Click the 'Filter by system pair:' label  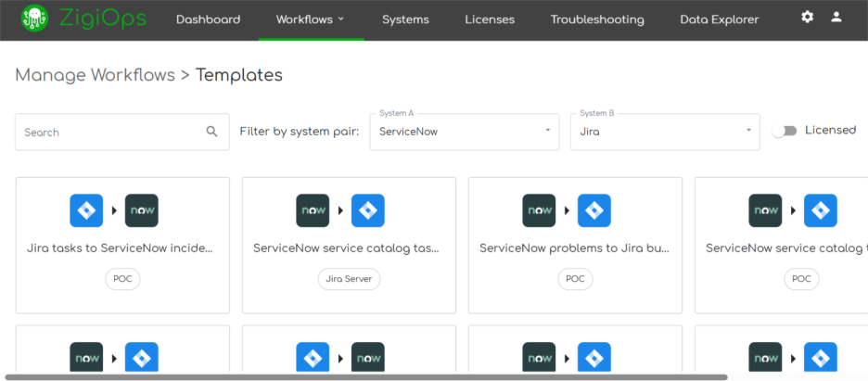tap(299, 132)
